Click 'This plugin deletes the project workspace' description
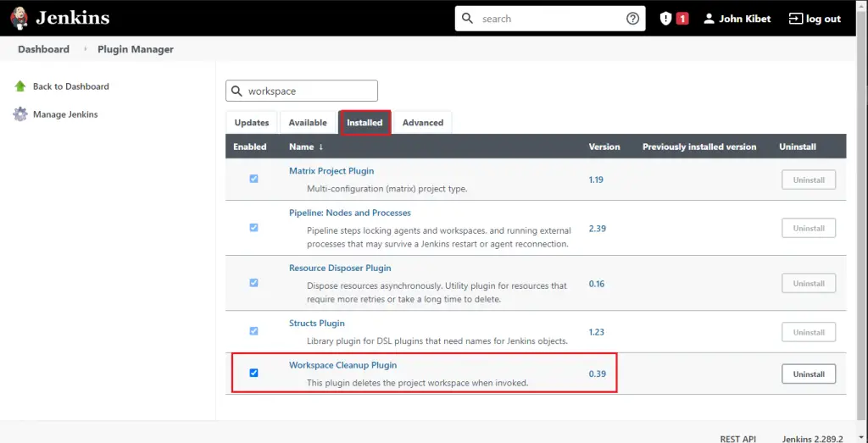The height and width of the screenshot is (443, 868). pyautogui.click(x=417, y=382)
